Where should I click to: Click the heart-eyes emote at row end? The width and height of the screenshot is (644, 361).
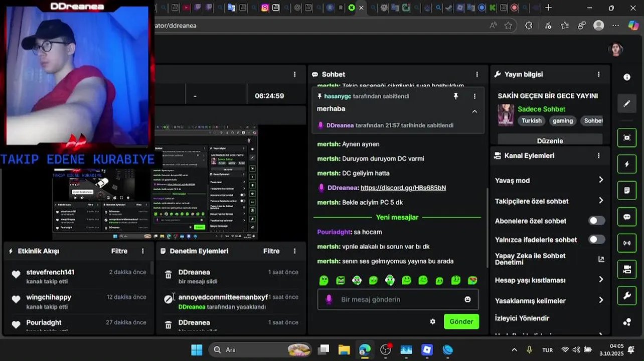(x=472, y=280)
